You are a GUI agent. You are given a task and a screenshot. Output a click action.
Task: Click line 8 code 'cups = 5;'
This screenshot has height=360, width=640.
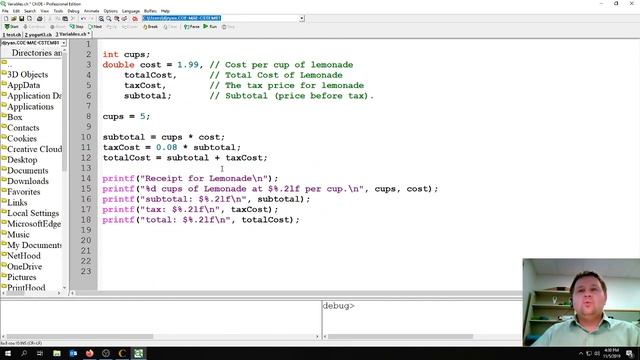point(126,116)
